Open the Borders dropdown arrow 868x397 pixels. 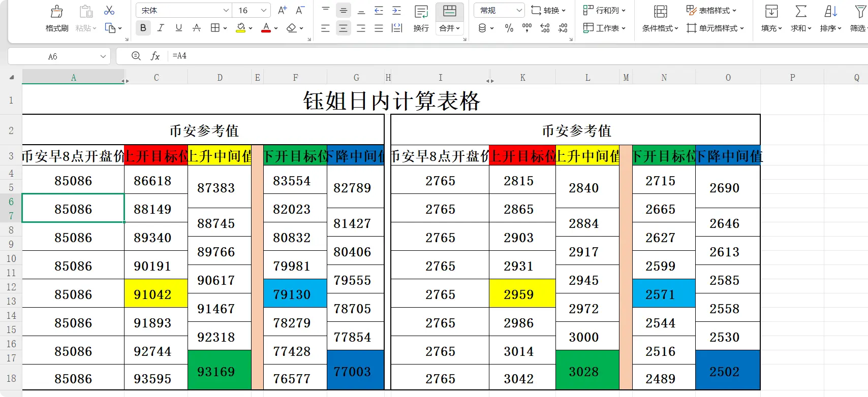[225, 28]
